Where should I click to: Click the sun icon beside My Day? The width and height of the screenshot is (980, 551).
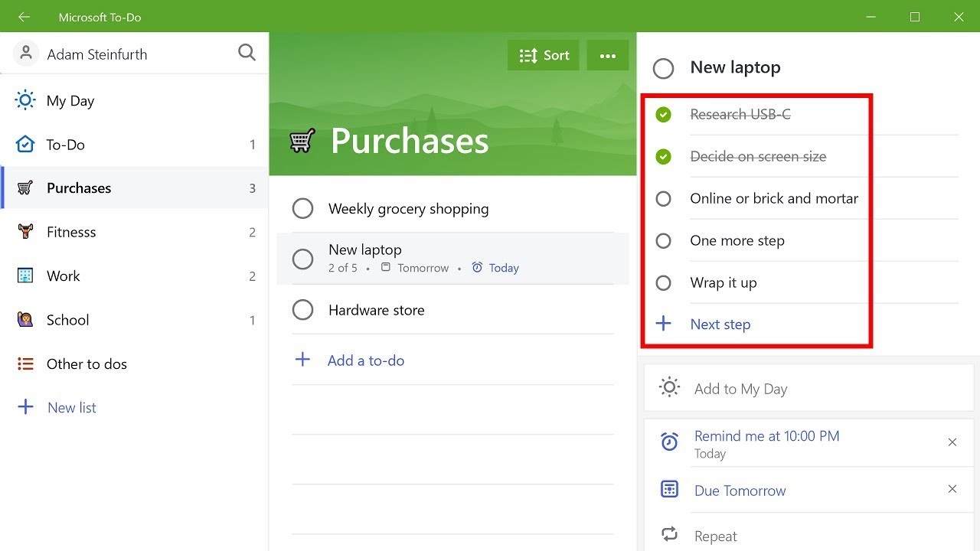(25, 100)
